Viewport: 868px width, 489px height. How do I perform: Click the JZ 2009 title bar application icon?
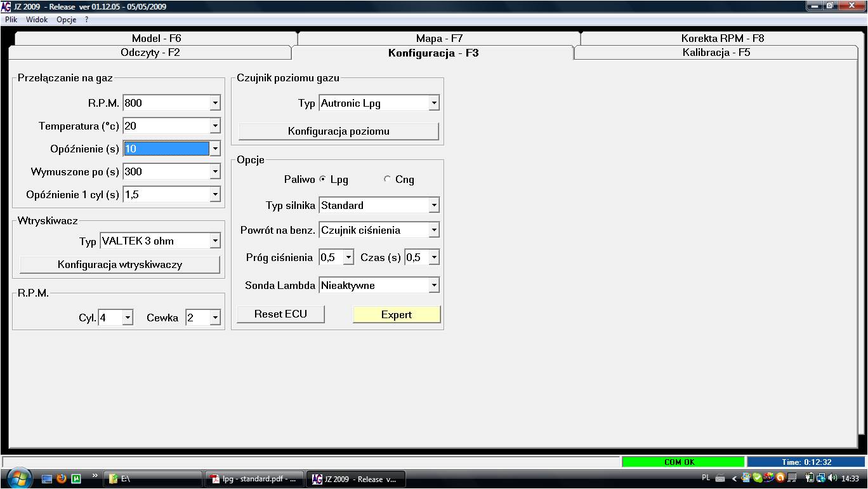pos(6,6)
